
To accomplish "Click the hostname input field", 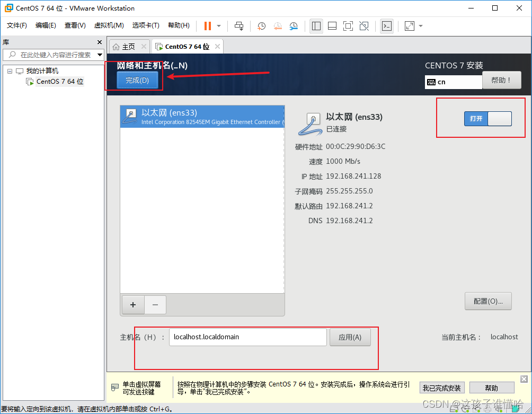I will click(248, 337).
